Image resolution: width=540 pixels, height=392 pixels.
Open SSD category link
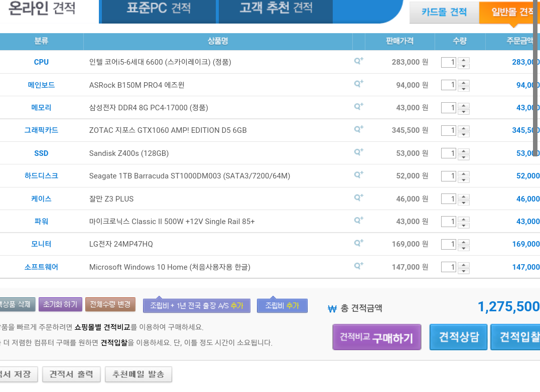41,153
